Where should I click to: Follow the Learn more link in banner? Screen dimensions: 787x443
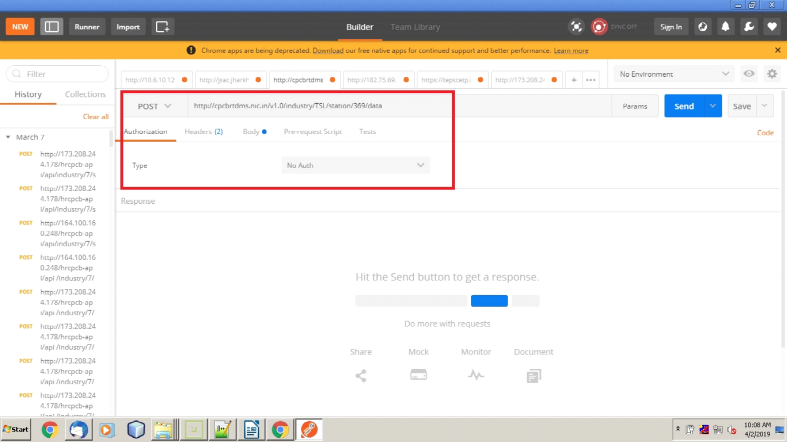pos(571,51)
